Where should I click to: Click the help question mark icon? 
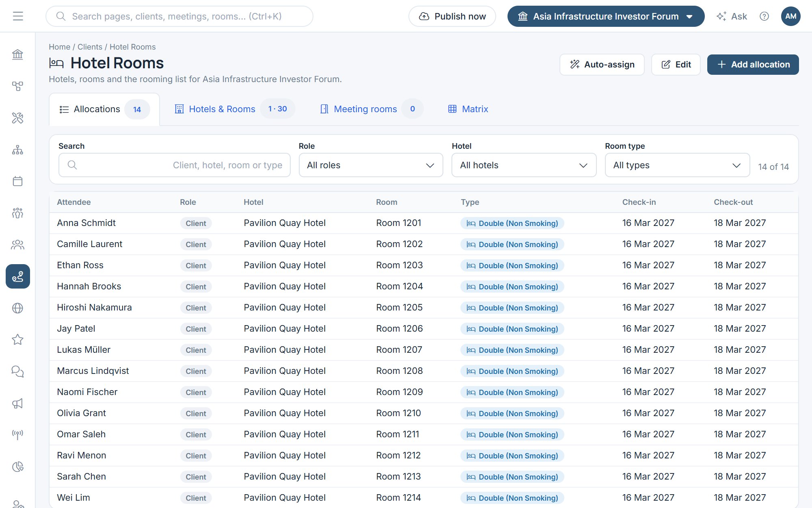click(764, 16)
